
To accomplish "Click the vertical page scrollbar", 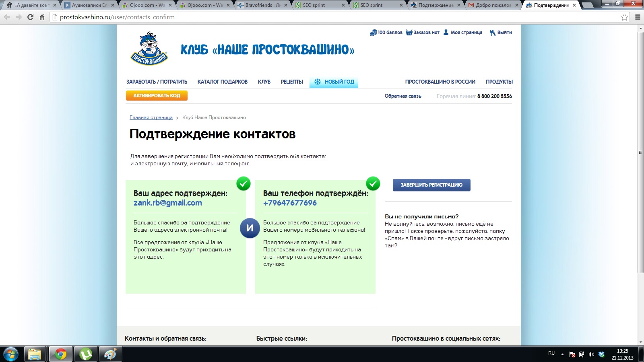I will pos(640,152).
